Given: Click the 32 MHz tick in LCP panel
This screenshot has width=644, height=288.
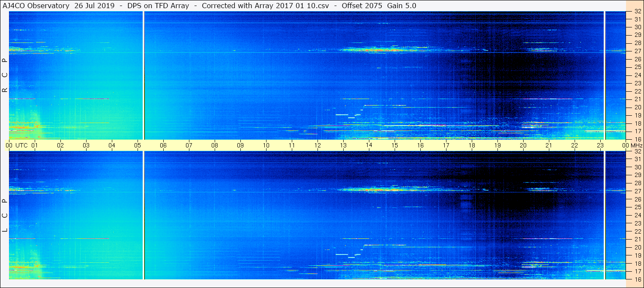Looking at the screenshot, I should coord(638,151).
